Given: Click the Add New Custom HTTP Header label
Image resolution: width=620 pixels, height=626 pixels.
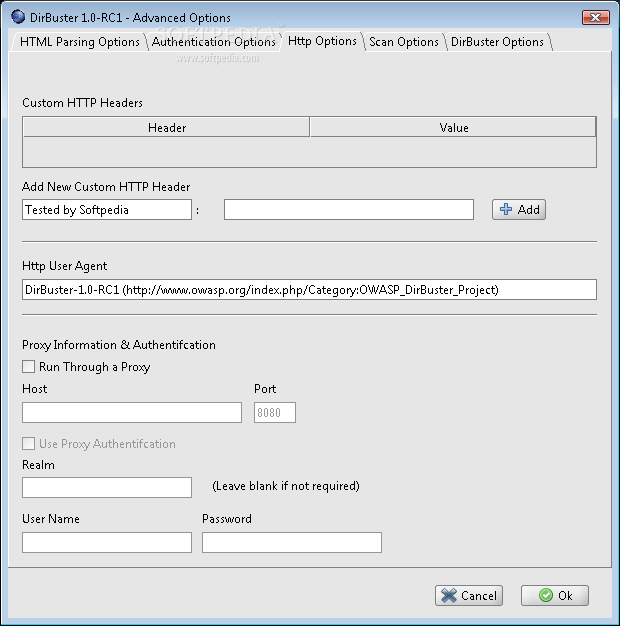Looking at the screenshot, I should click(x=106, y=186).
